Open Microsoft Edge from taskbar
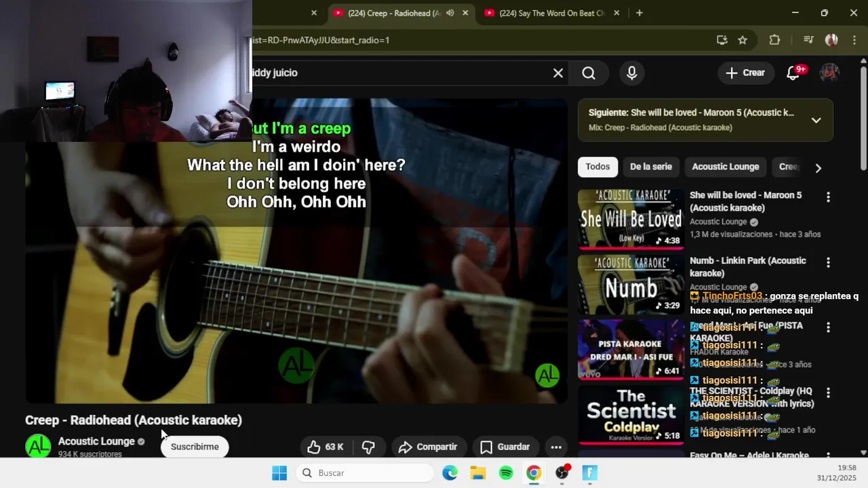 pos(450,473)
